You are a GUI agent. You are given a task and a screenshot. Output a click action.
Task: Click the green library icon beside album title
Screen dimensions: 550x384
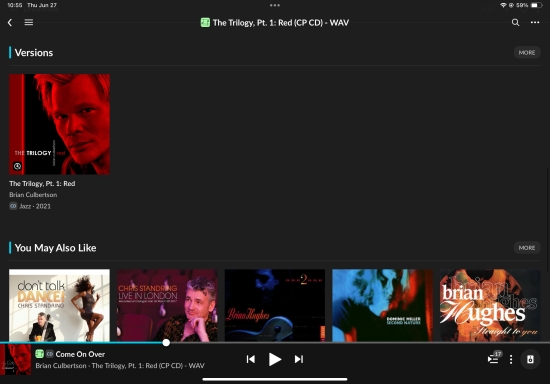point(205,23)
